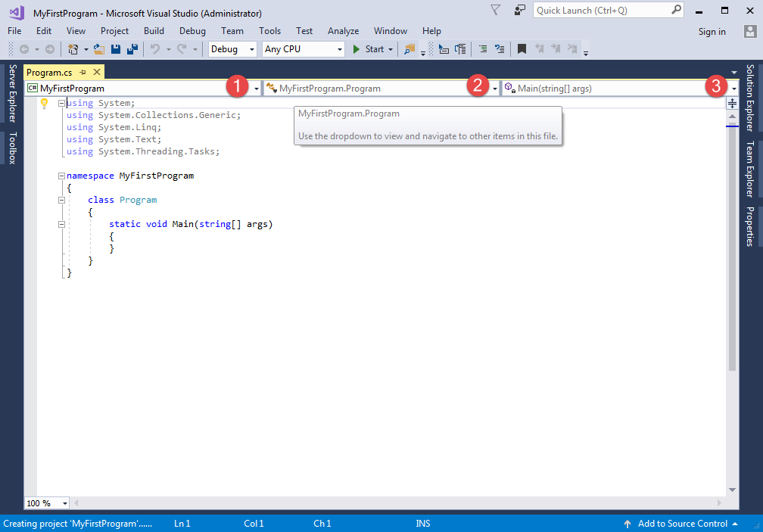Viewport: 763px width, 532px height.
Task: Open the Edit menu
Action: pos(44,31)
